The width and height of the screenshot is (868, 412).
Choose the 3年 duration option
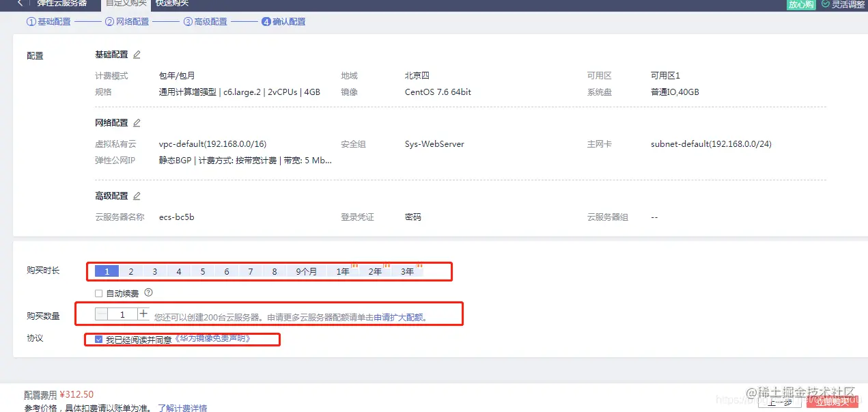click(407, 271)
